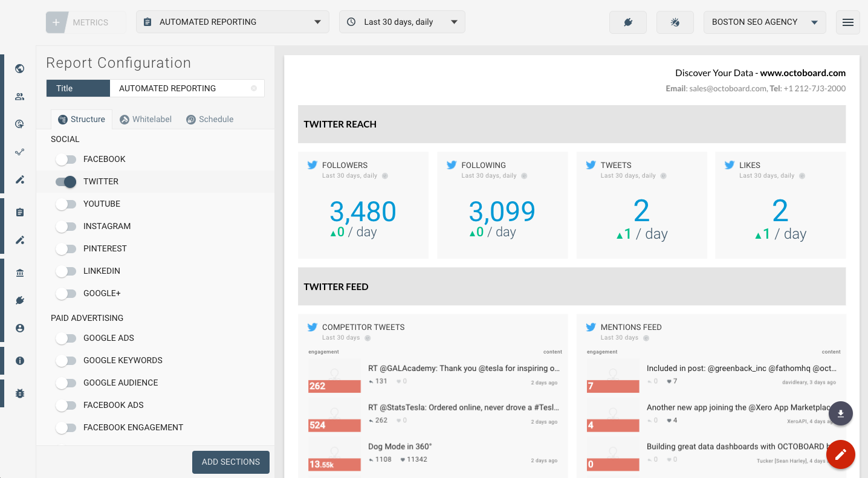868x478 pixels.
Task: Click the 'Included in post: @greenback_inc' mention
Action: click(742, 368)
